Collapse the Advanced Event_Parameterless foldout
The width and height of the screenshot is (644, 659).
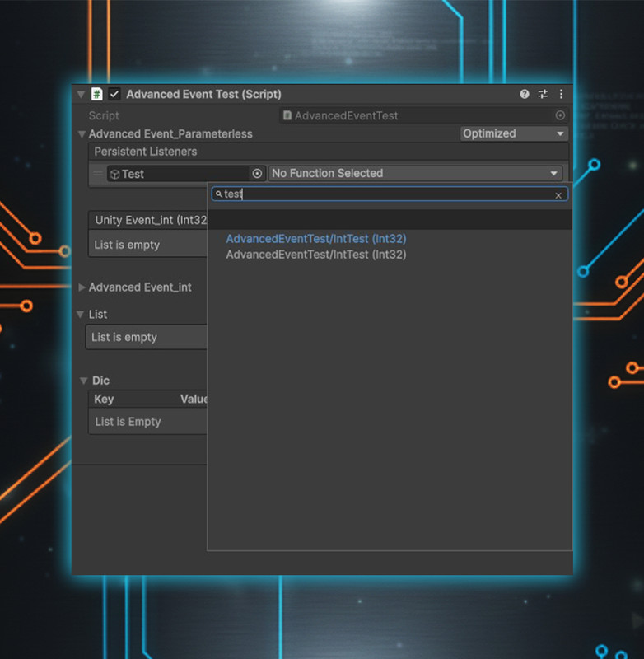tap(82, 134)
